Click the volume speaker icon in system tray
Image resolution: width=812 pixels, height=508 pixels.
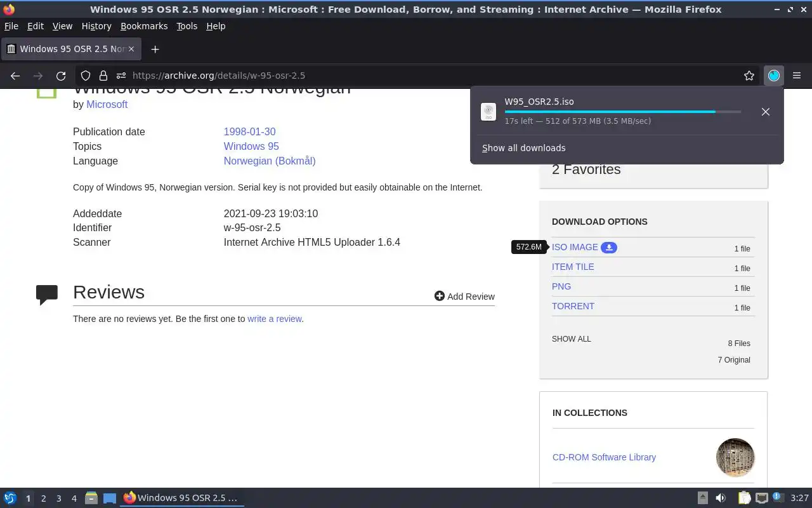coord(721,498)
